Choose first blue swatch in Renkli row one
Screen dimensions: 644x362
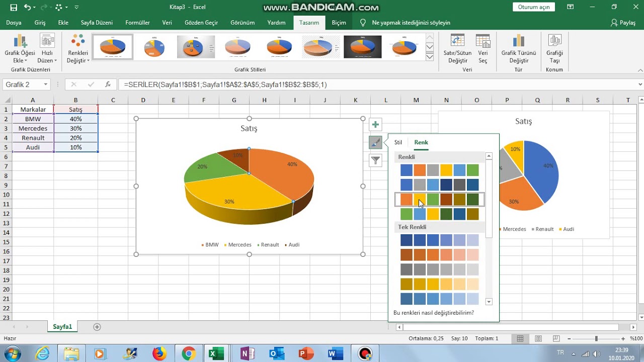[x=407, y=170]
